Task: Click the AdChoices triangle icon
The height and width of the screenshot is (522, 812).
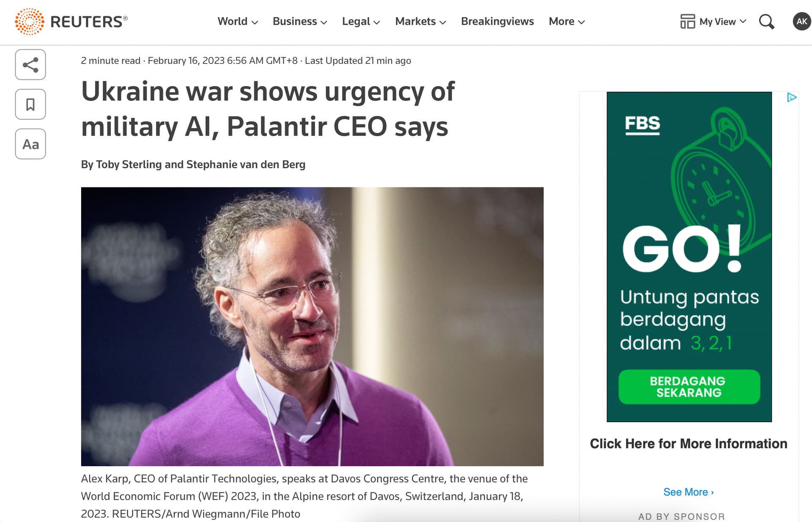Action: click(x=792, y=98)
